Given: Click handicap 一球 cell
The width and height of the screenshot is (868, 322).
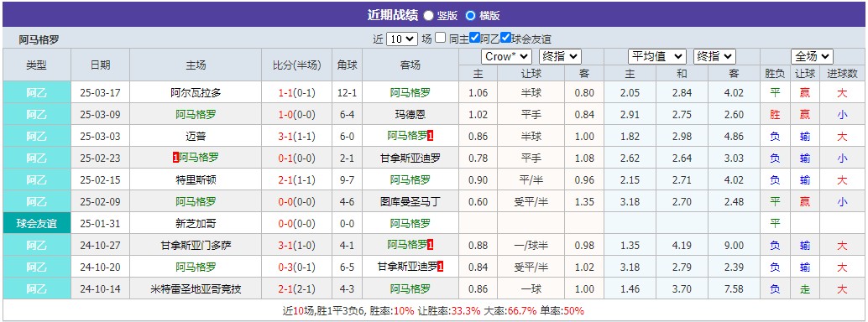Looking at the screenshot, I should pyautogui.click(x=531, y=288).
